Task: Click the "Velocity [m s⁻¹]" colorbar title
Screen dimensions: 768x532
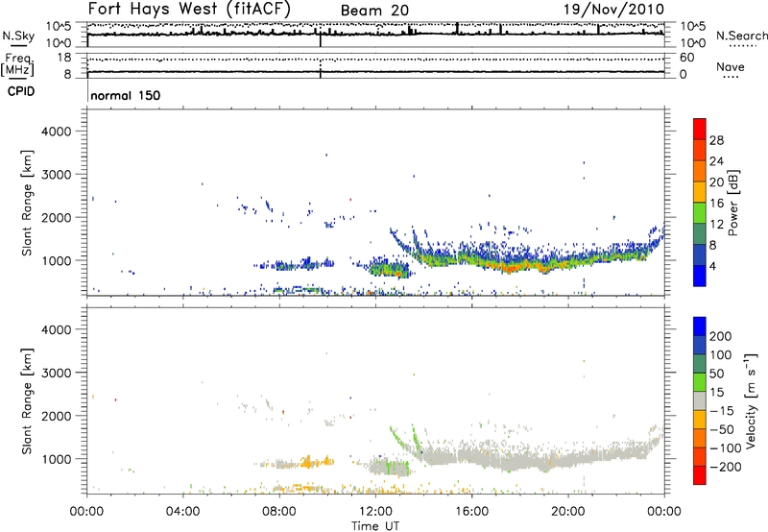Action: click(751, 400)
